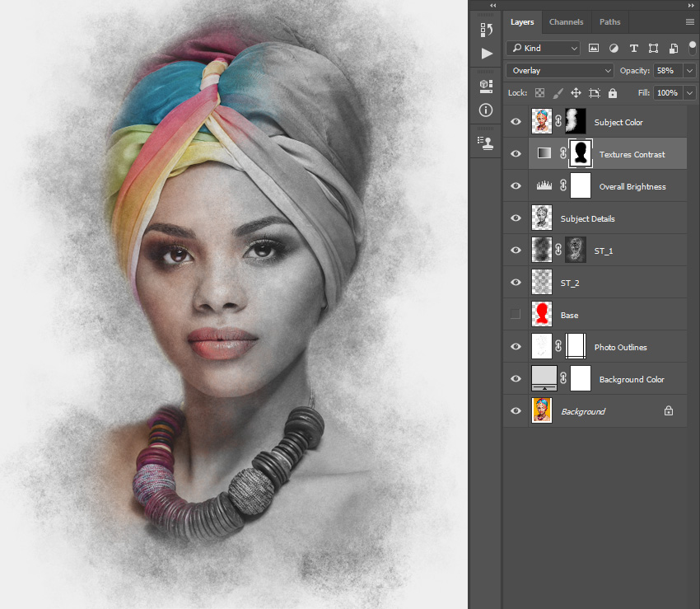The image size is (700, 609).
Task: Click the link icon on ST_1 layer
Action: coord(558,250)
